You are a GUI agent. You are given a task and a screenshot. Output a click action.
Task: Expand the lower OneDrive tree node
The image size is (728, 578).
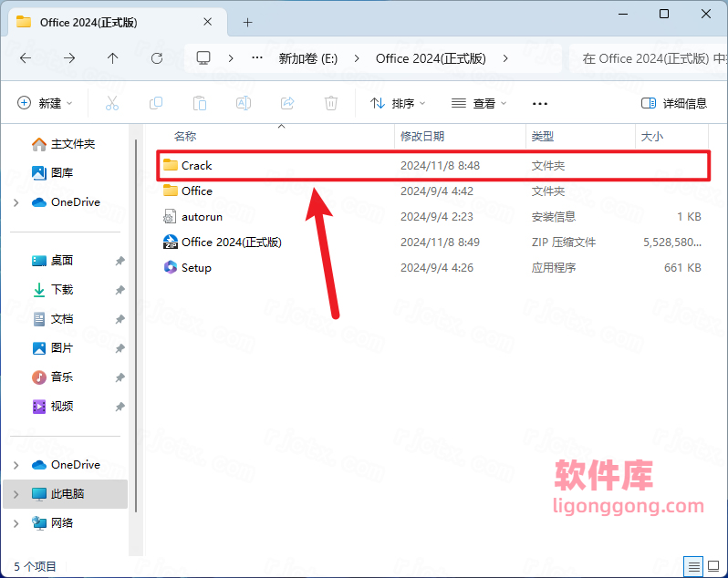click(16, 465)
